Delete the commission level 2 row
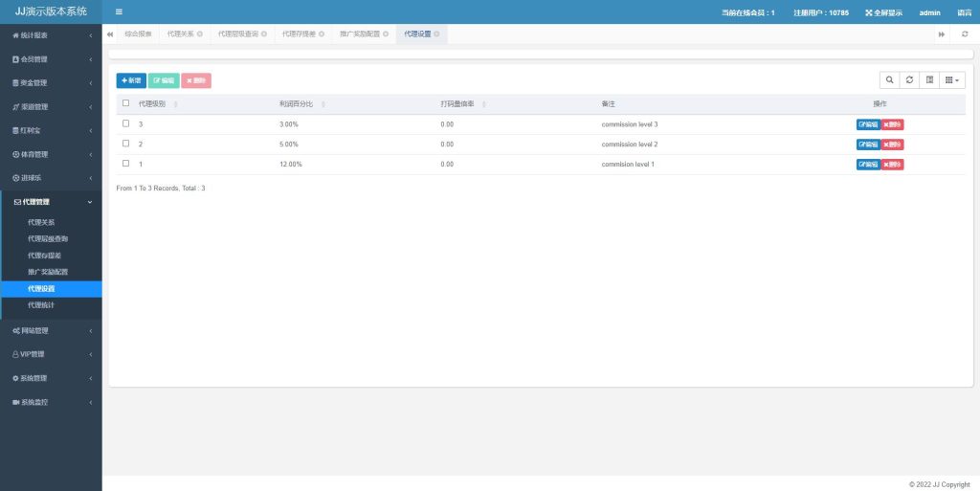This screenshot has width=980, height=491. tap(893, 145)
